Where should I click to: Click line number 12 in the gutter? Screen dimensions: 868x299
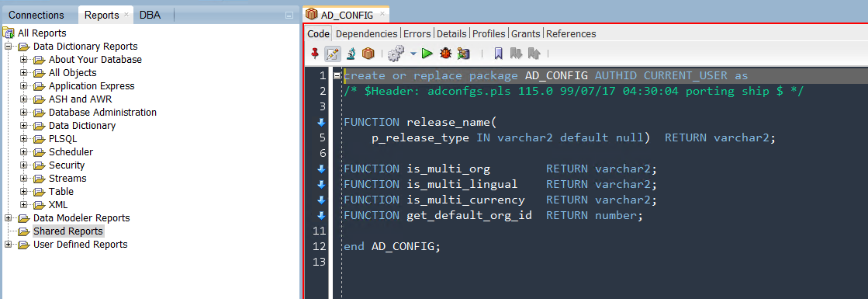320,246
